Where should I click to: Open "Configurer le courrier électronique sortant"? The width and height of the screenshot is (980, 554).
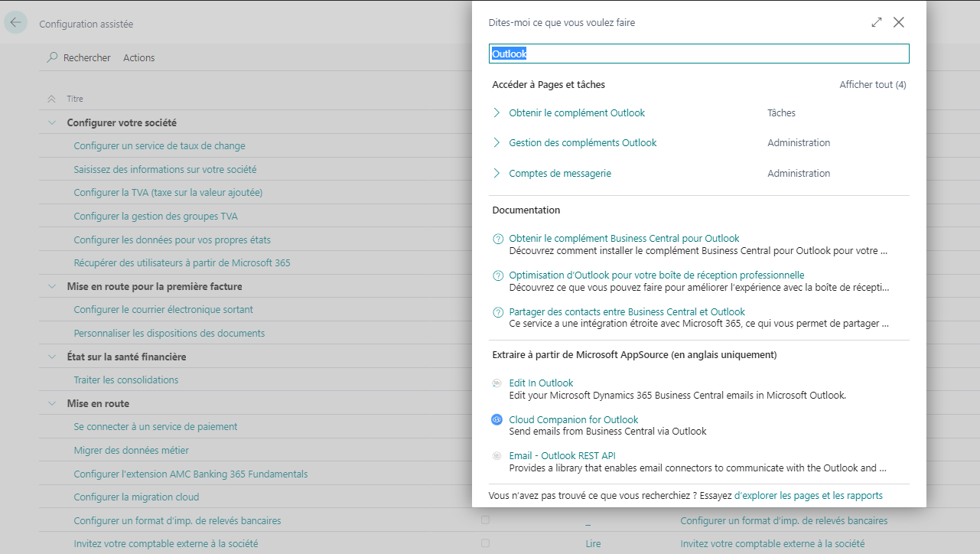coord(164,309)
